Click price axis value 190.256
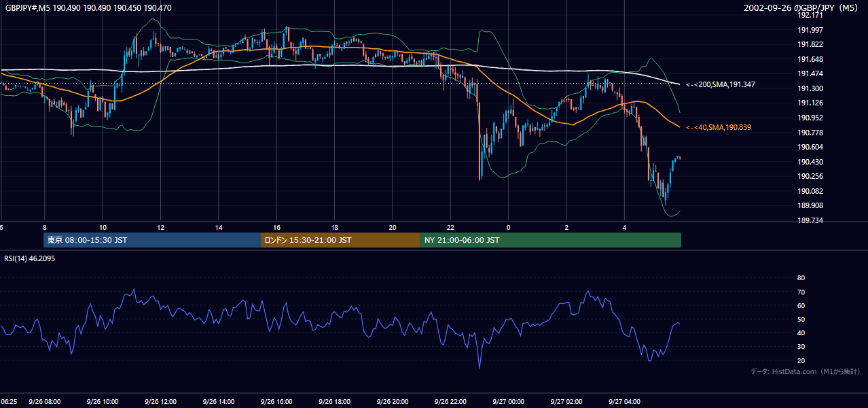Screen dimensions: 868x408 810,176
